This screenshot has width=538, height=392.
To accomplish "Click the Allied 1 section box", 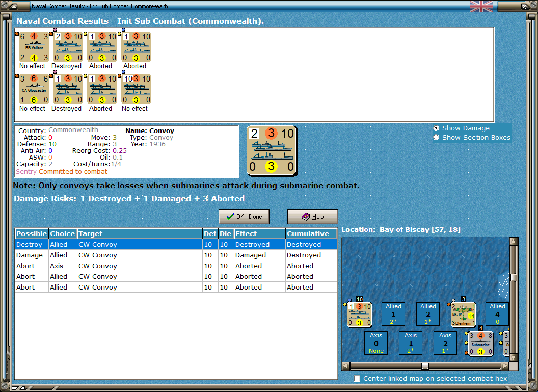I will [x=393, y=313].
